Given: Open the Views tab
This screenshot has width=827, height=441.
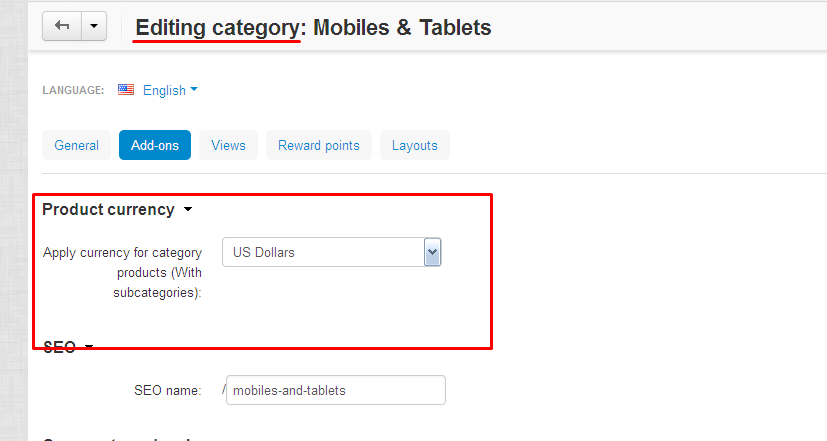Looking at the screenshot, I should tap(228, 145).
